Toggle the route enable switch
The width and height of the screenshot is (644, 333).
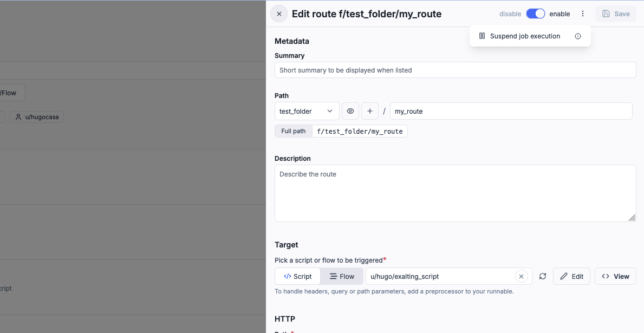coord(535,14)
